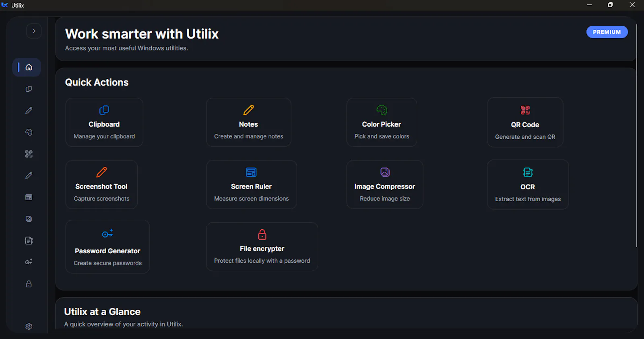Click the Password Generator key card icon
The image size is (644, 339).
(107, 234)
